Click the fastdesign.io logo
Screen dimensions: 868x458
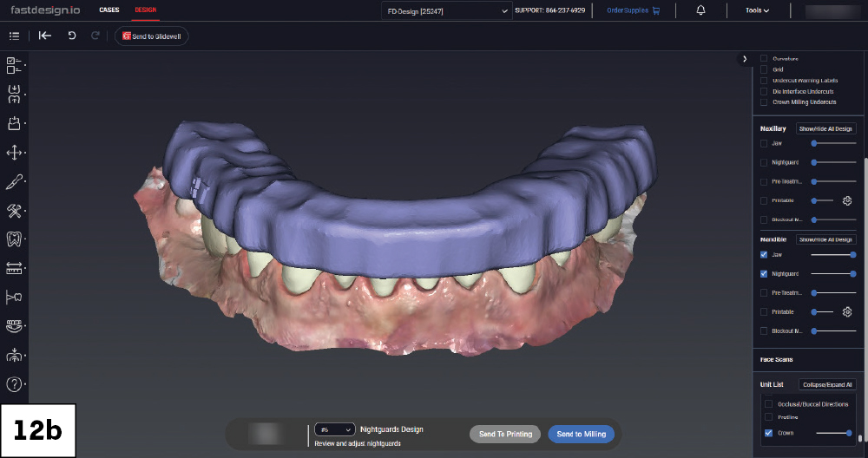(45, 10)
